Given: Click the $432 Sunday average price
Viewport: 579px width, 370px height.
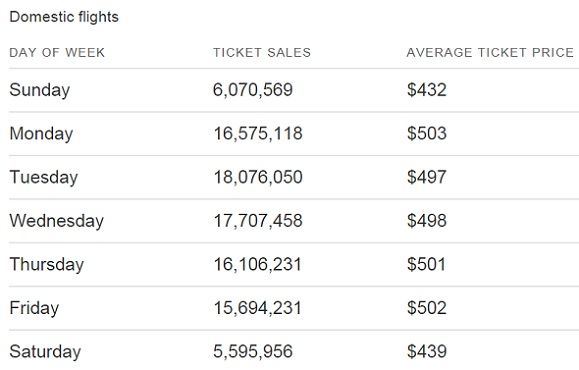Looking at the screenshot, I should point(427,90).
